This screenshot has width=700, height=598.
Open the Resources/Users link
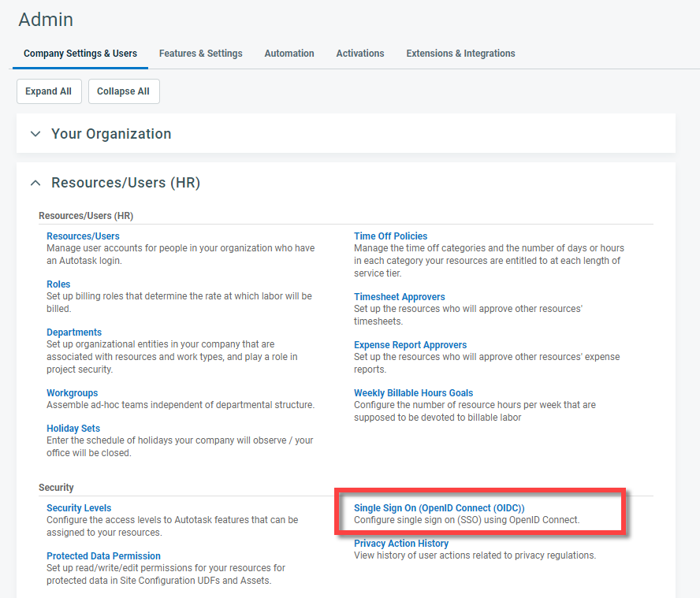point(83,236)
